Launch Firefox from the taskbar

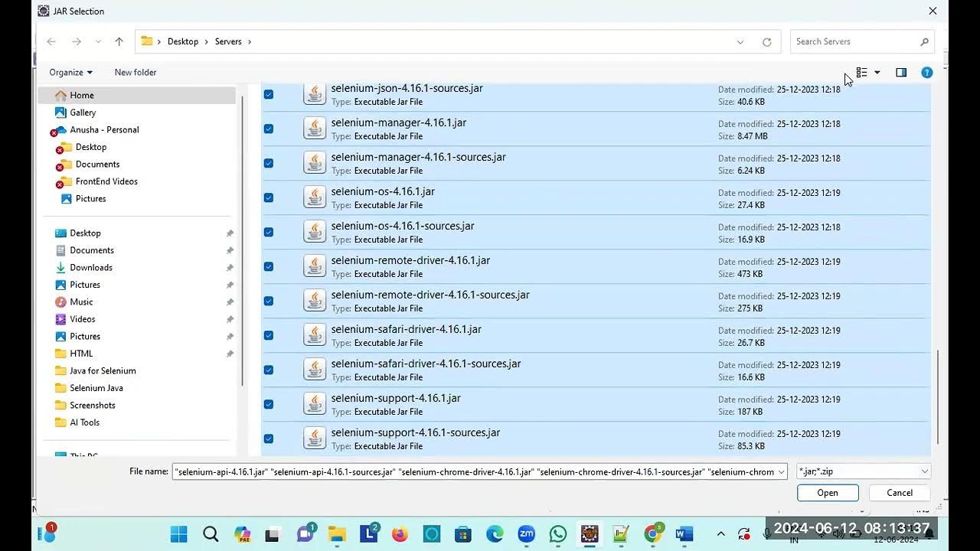(400, 534)
